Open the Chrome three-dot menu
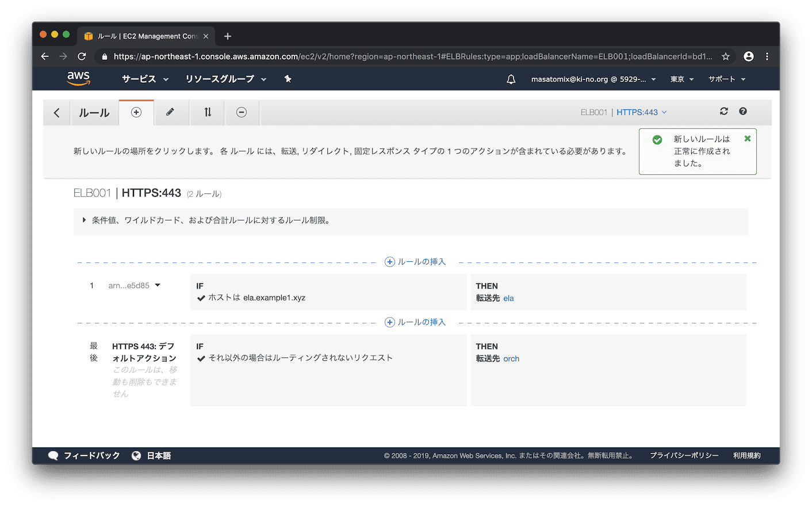The height and width of the screenshot is (507, 812). coord(767,56)
